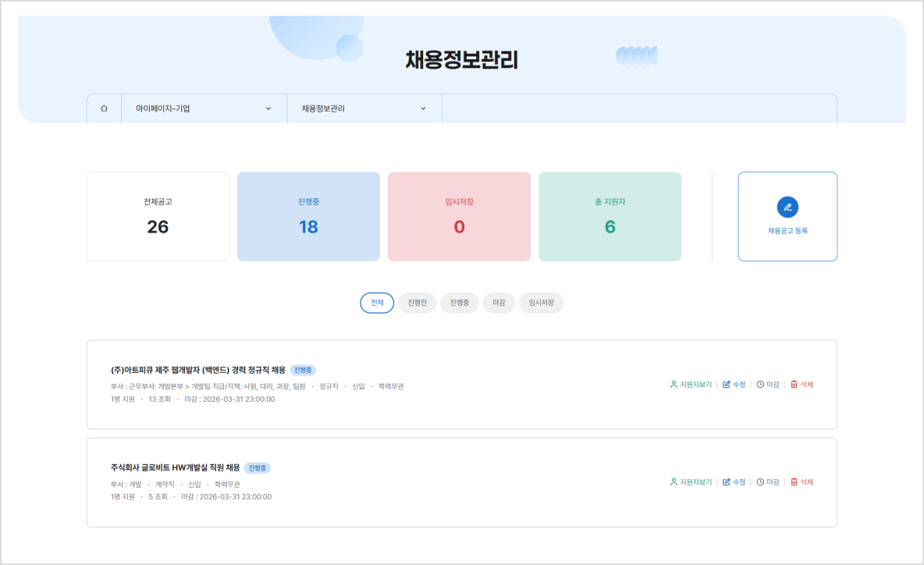Toggle the 진행전 filter pill
The height and width of the screenshot is (565, 924).
coord(417,303)
